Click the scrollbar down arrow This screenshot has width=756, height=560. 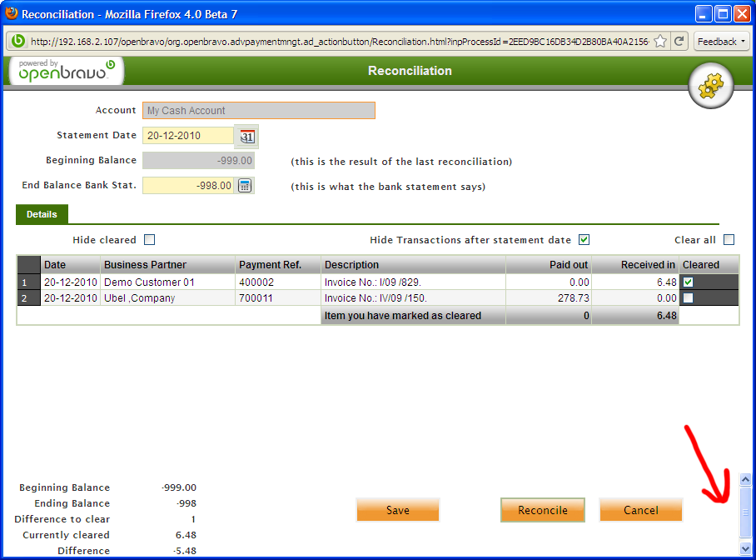tap(745, 548)
